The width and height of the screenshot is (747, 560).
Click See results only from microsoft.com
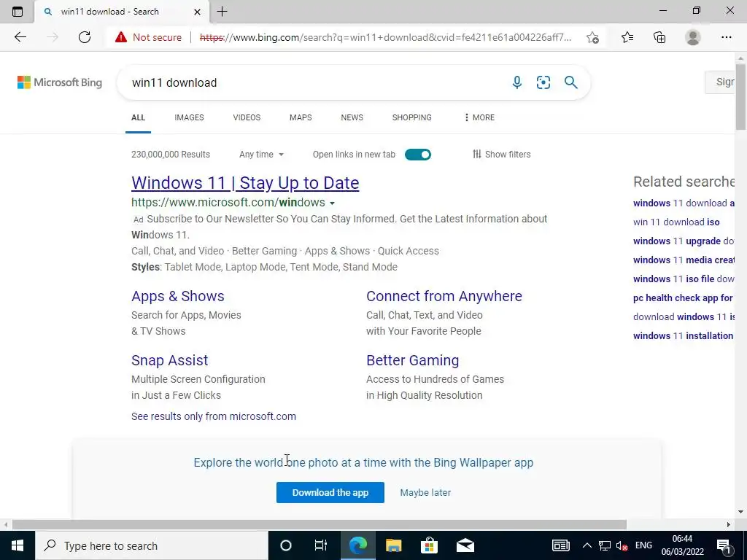[214, 416]
